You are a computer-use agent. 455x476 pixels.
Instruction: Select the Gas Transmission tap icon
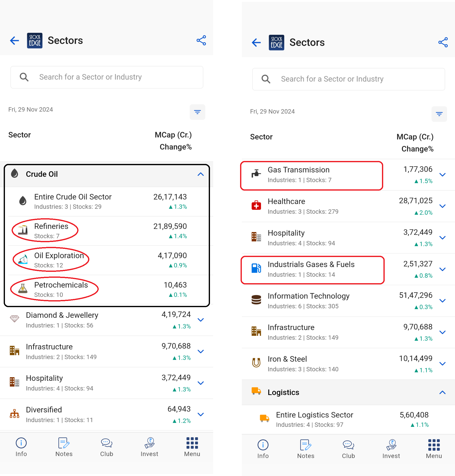click(x=256, y=173)
